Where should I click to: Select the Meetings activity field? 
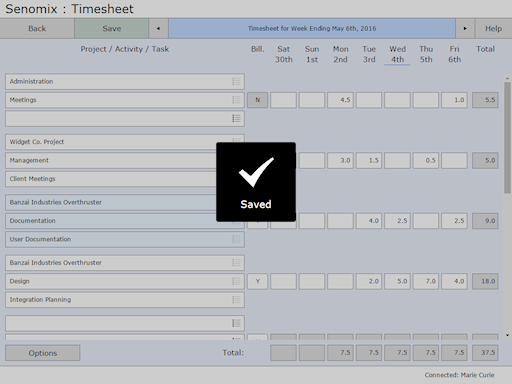pos(125,100)
